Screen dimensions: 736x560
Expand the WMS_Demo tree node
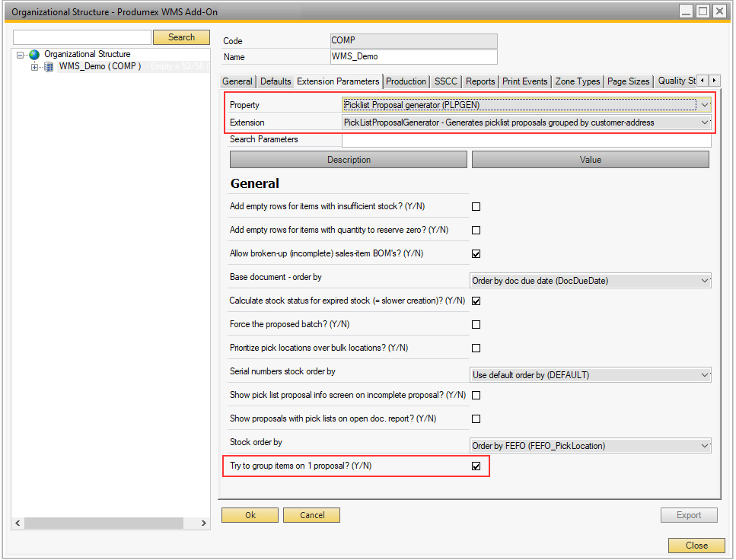tap(34, 67)
